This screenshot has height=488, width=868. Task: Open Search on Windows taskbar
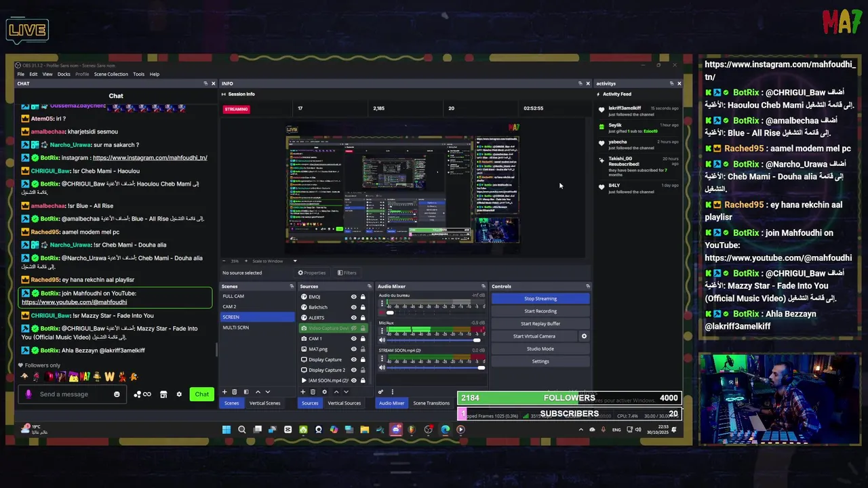242,429
